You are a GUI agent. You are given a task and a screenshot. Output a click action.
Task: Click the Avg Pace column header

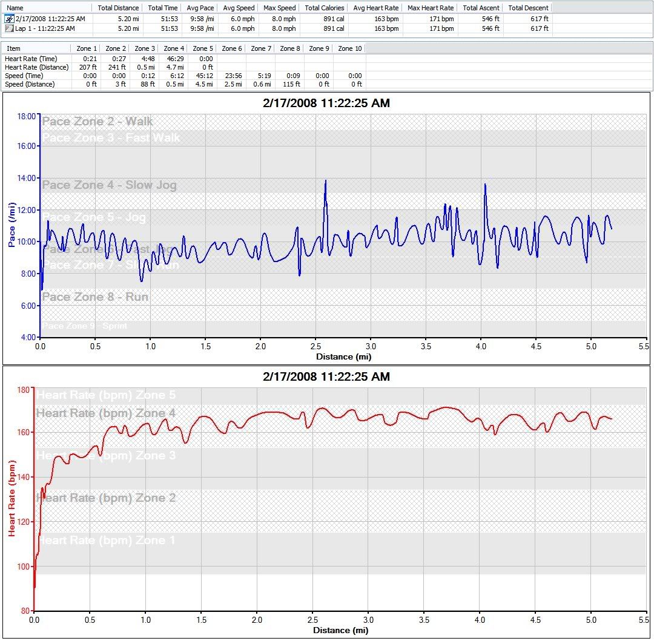click(x=199, y=8)
